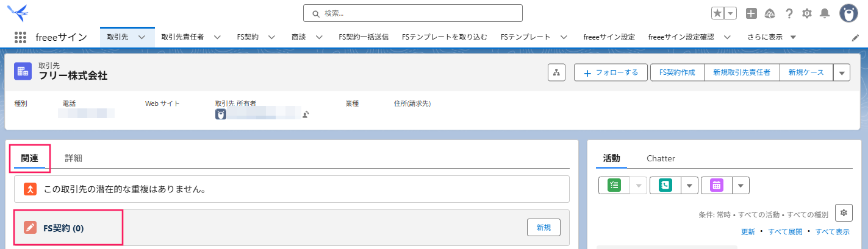Expand the 商談 tab chevron
The image size is (868, 249).
click(319, 37)
